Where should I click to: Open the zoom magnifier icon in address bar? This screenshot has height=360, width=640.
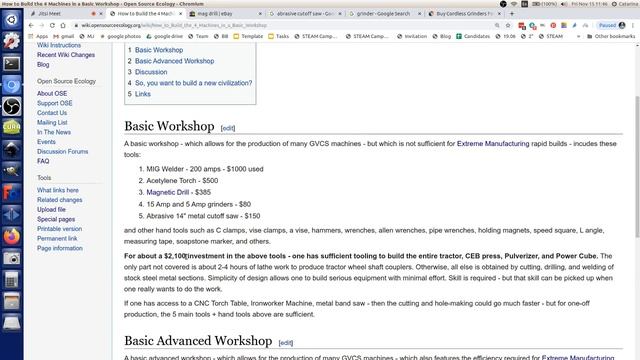[x=497, y=25]
